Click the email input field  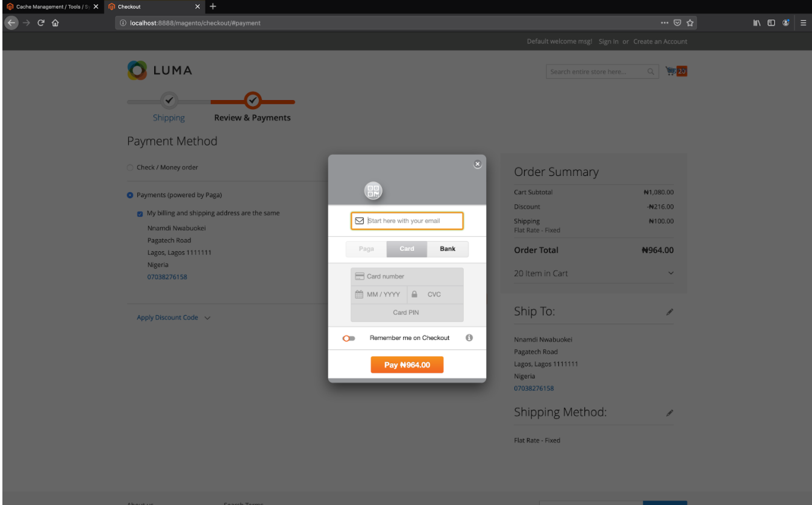coord(407,221)
